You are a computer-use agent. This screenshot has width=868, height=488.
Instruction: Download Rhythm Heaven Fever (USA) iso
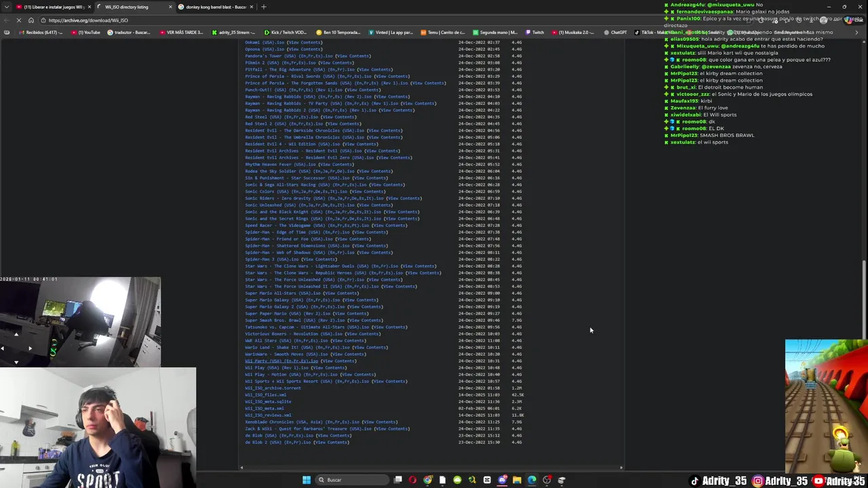click(280, 164)
